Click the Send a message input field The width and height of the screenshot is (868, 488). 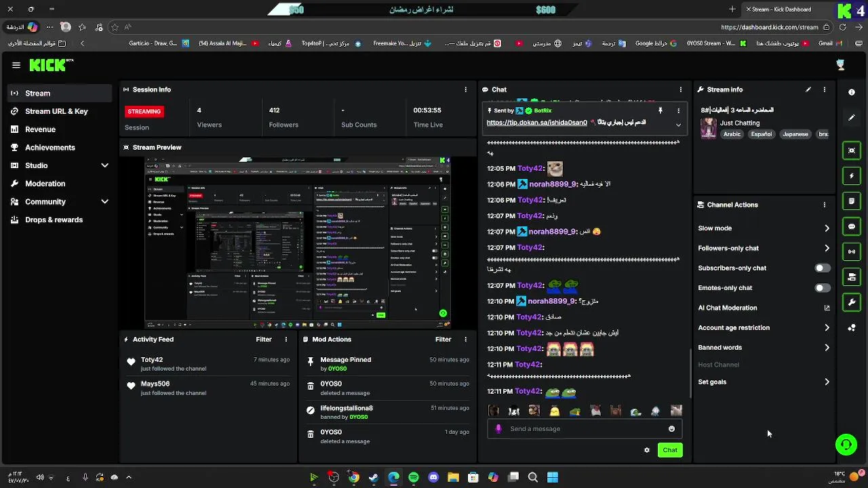click(584, 428)
